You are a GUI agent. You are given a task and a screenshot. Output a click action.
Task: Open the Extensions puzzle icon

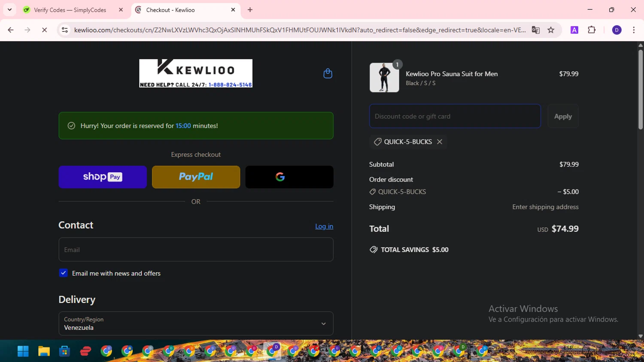(592, 30)
